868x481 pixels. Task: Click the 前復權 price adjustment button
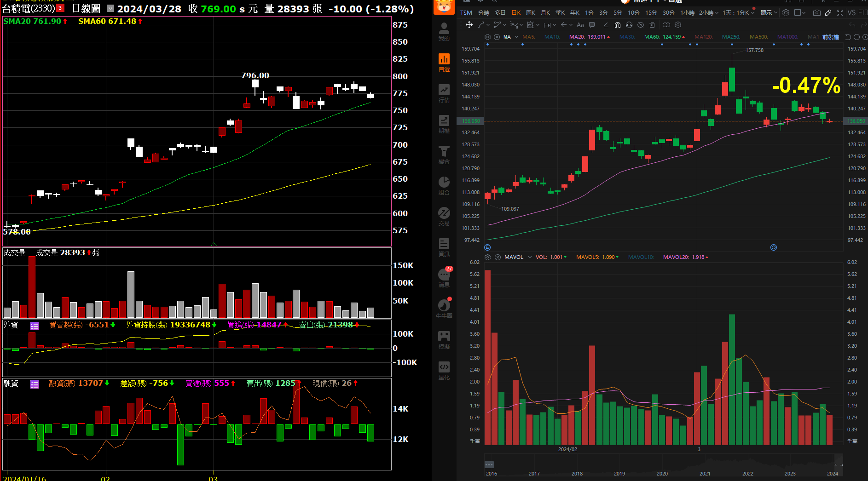click(x=831, y=37)
